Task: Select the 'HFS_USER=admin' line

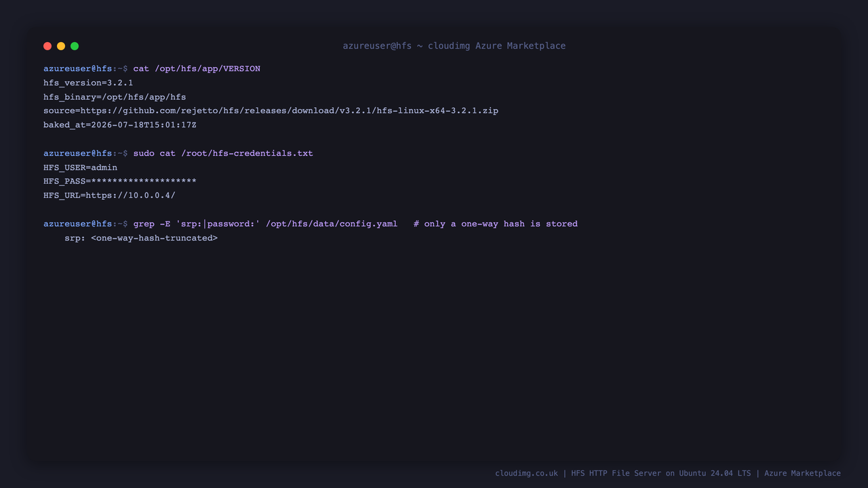Action: click(x=80, y=167)
